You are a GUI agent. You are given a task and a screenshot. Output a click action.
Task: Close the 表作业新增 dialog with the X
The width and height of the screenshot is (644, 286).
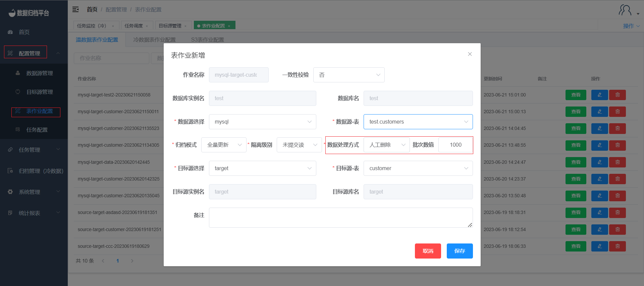[470, 54]
